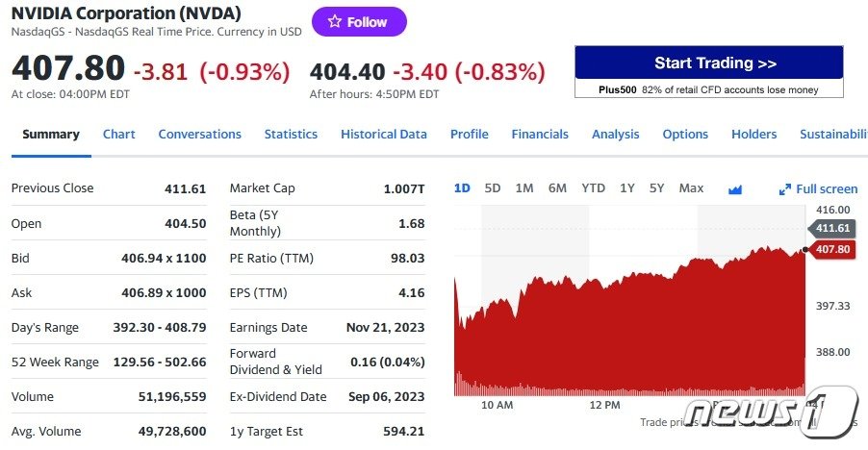Go to the Historical Data tab

point(383,135)
